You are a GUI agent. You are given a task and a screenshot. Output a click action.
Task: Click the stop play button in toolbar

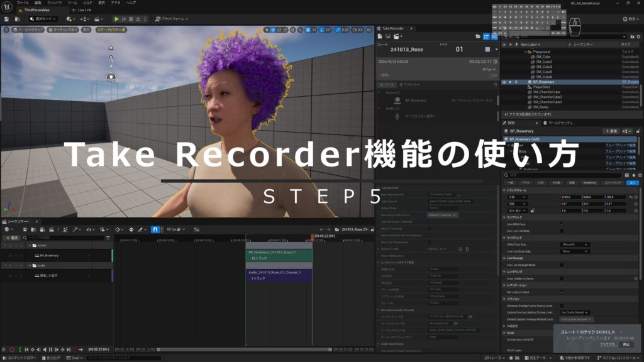tap(131, 19)
